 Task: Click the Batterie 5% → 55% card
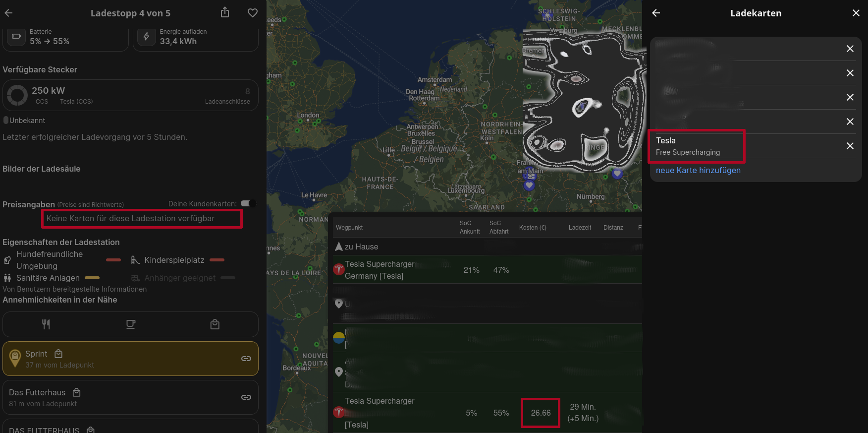(x=65, y=39)
